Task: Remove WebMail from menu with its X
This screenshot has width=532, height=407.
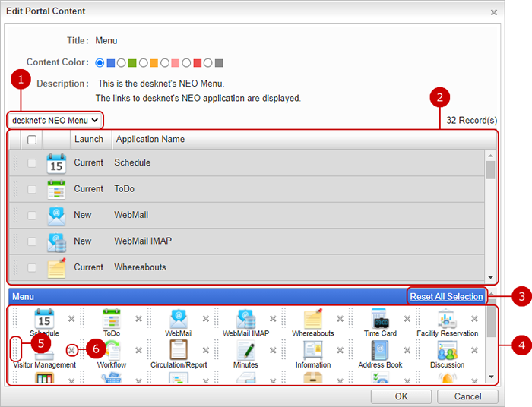Action: tap(206, 319)
